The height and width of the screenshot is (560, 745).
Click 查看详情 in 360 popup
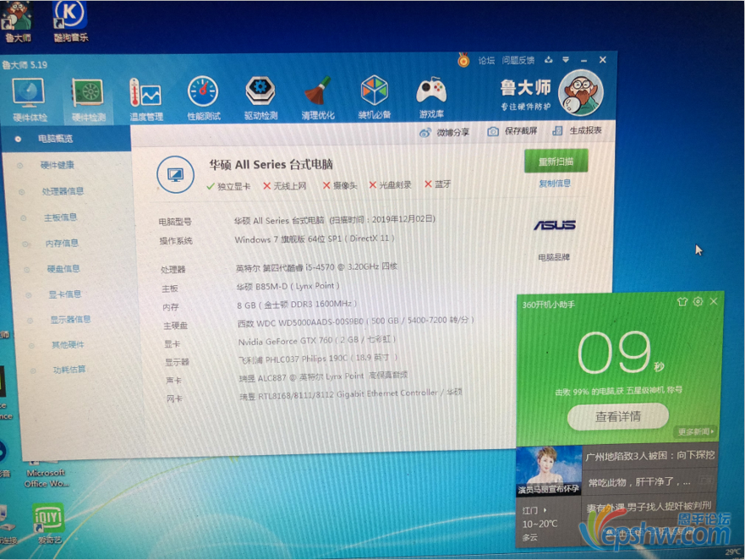(x=617, y=416)
